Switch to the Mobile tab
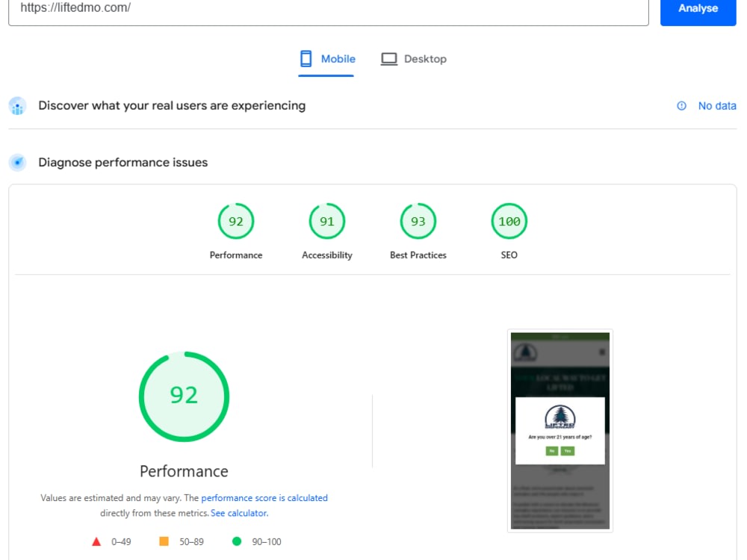The height and width of the screenshot is (560, 747). click(x=327, y=59)
